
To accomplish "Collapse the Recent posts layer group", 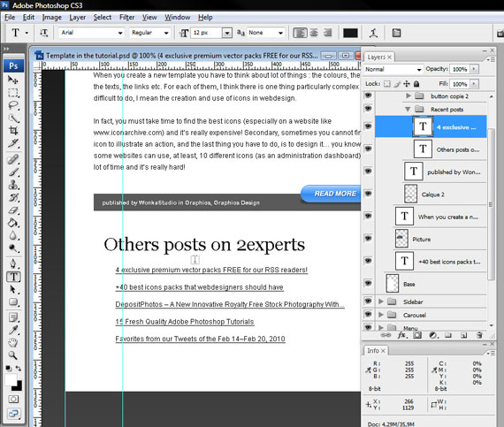I will (408, 110).
